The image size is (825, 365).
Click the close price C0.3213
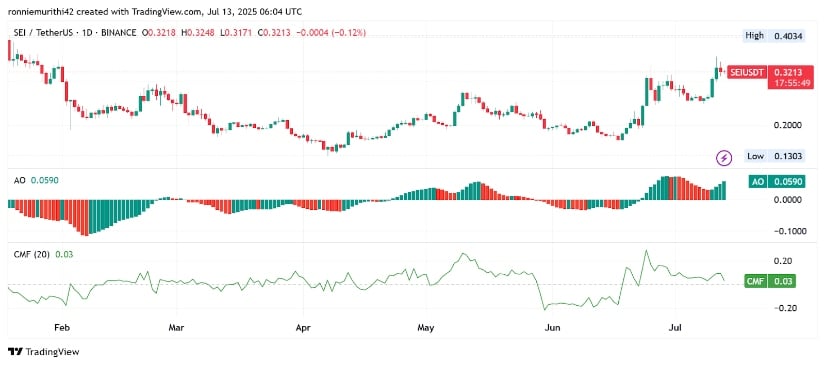coord(273,33)
